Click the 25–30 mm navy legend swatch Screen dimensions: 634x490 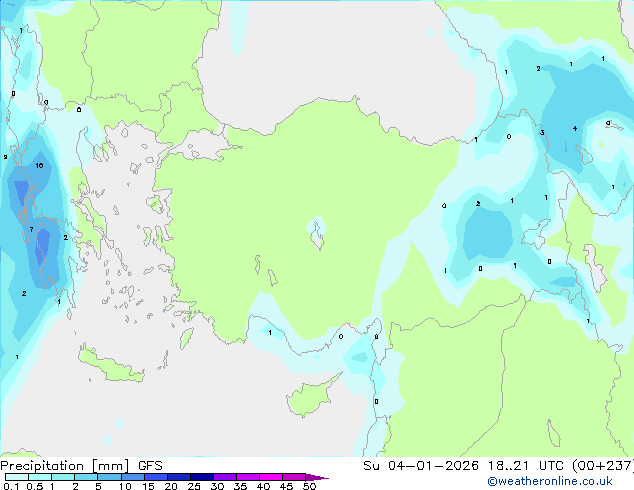pos(201,477)
